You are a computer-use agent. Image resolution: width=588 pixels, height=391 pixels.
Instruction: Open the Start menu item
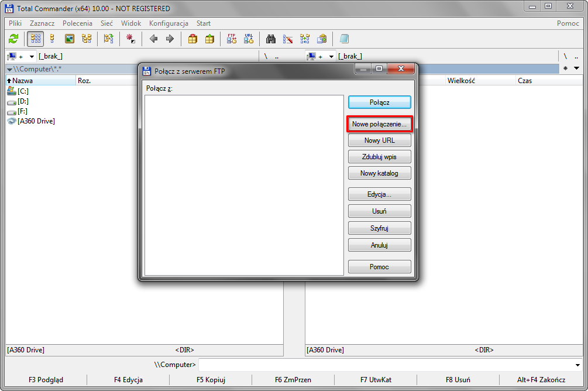click(204, 23)
